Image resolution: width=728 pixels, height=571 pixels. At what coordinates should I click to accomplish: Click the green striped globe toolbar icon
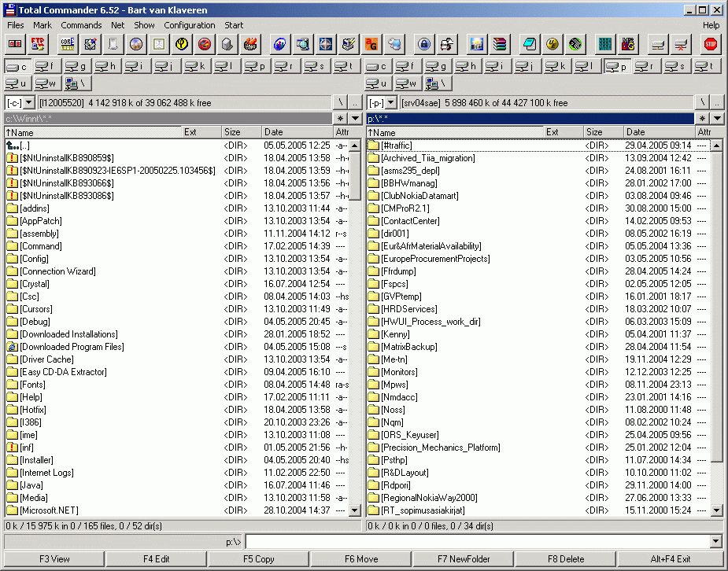click(575, 44)
